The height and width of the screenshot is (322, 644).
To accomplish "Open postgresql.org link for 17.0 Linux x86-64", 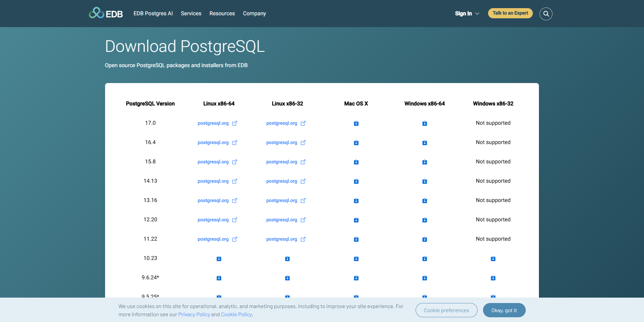I will (x=217, y=123).
